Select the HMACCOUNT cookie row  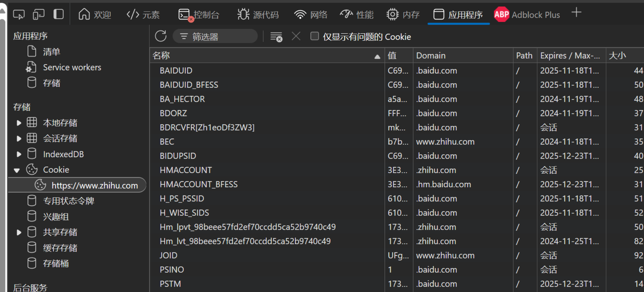397,170
